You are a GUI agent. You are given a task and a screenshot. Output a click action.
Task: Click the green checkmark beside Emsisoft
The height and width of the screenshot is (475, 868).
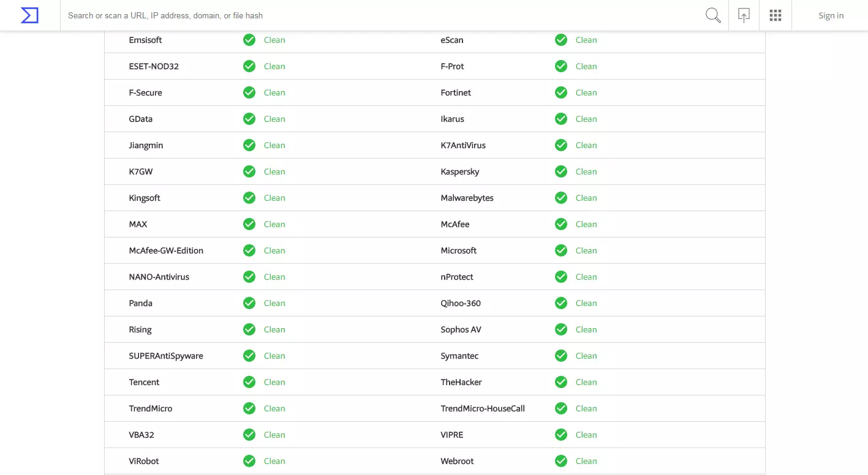click(249, 40)
